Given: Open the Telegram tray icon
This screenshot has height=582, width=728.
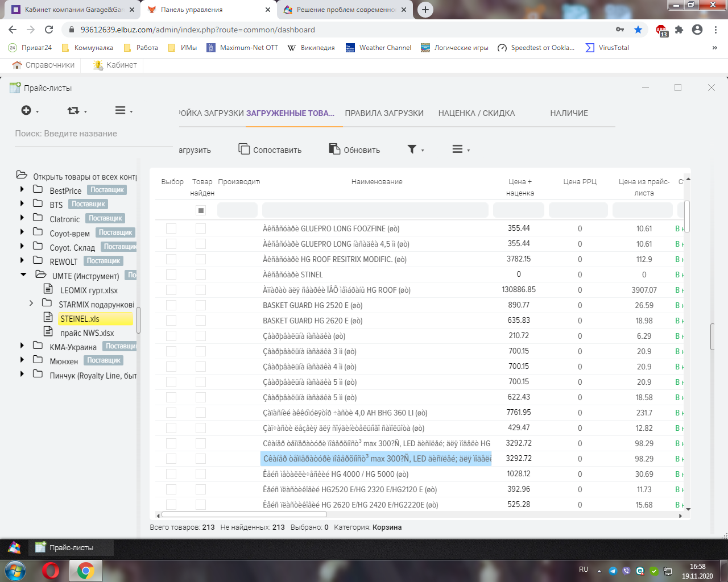Looking at the screenshot, I should pos(613,571).
